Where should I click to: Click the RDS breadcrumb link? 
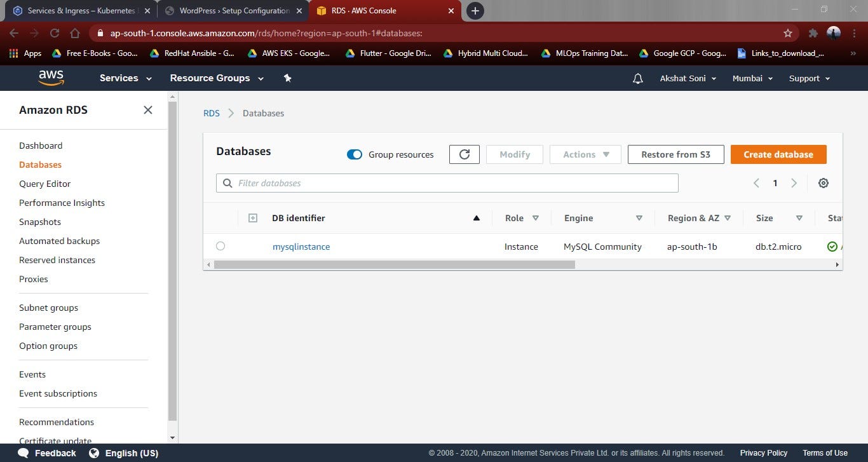tap(212, 113)
